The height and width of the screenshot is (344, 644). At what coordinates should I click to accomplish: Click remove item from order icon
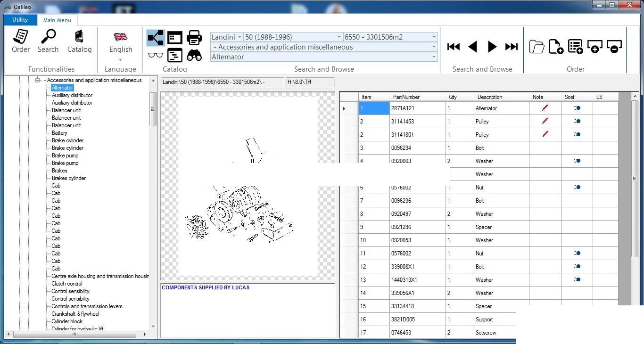(614, 47)
